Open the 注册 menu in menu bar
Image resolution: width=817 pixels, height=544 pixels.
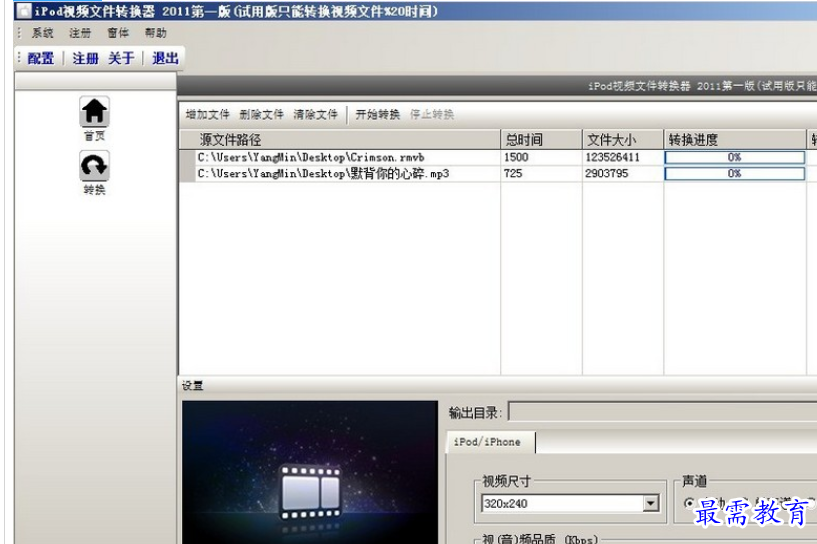(80, 33)
